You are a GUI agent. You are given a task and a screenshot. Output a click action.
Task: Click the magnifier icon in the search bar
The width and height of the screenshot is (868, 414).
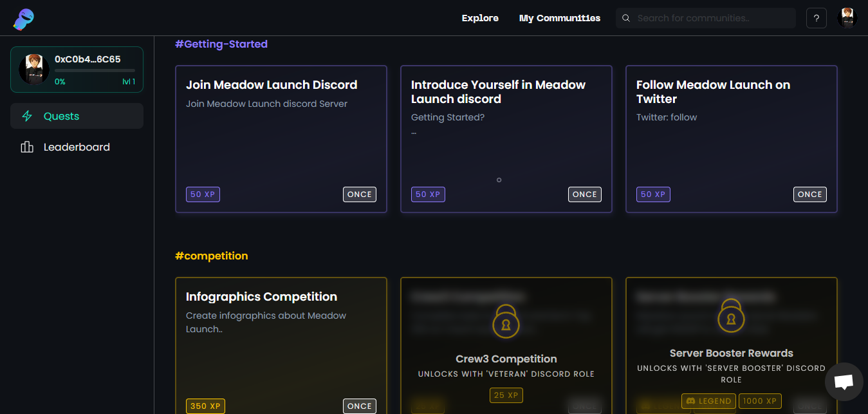626,19
